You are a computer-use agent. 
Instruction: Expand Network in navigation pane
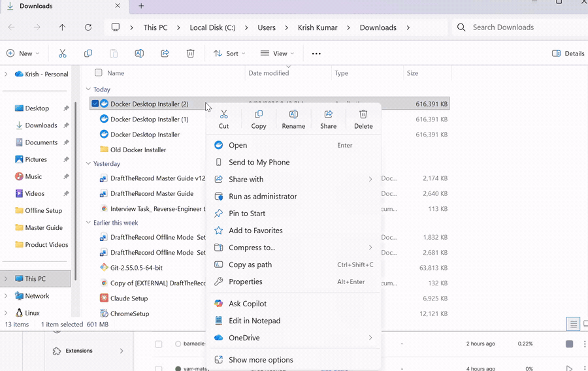[6, 296]
